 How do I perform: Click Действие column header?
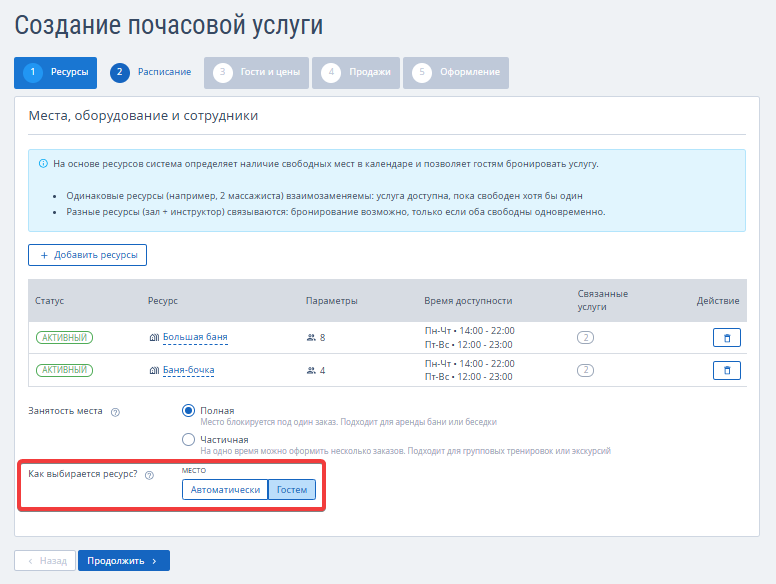point(718,301)
